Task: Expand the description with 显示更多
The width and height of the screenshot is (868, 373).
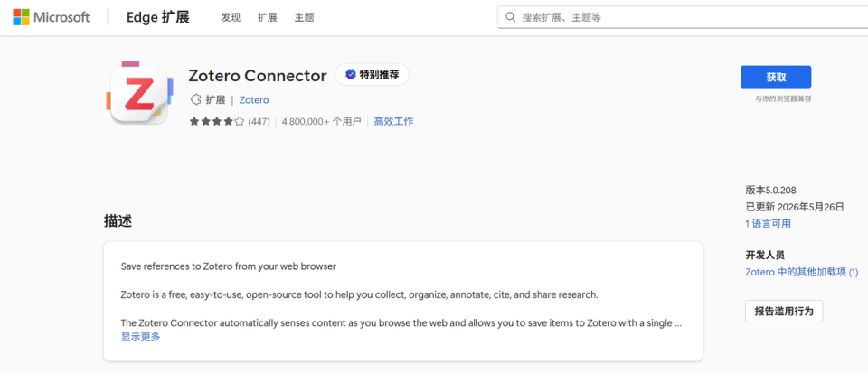Action: 141,337
